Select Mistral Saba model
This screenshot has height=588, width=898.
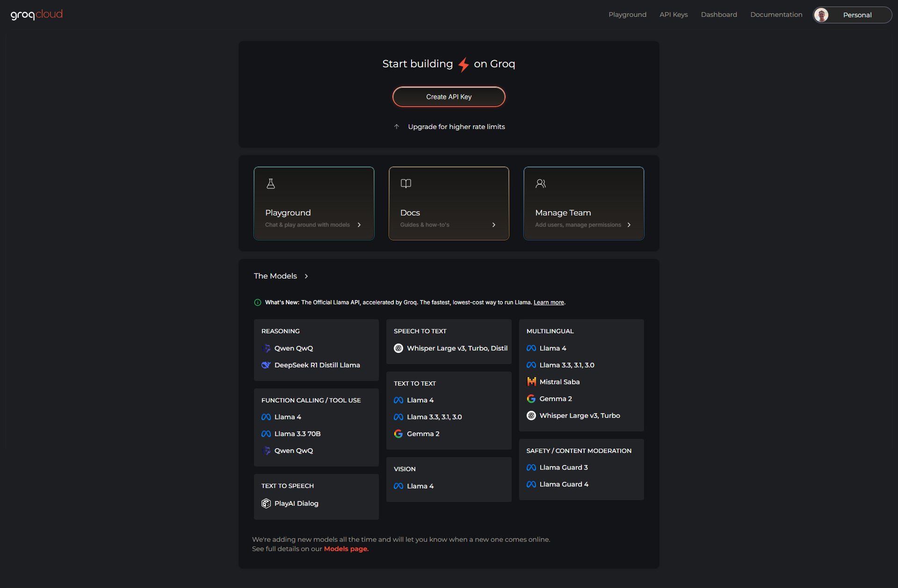(x=559, y=382)
